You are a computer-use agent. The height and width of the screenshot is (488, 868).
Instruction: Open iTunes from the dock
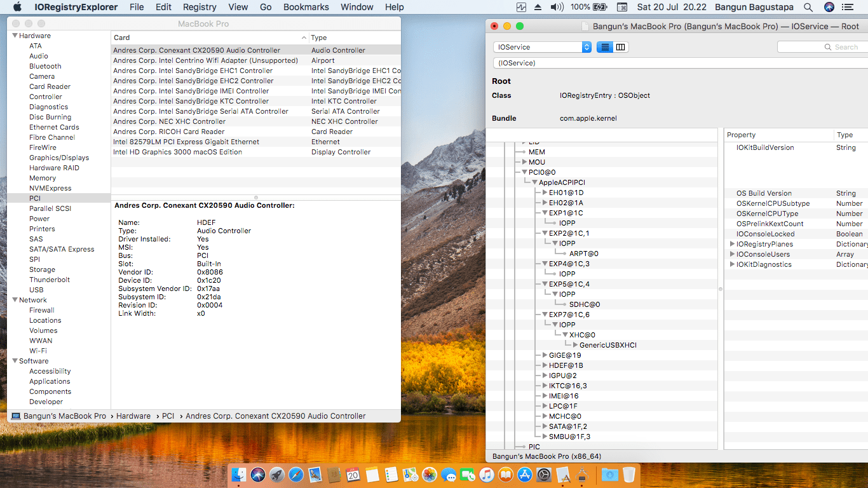487,474
